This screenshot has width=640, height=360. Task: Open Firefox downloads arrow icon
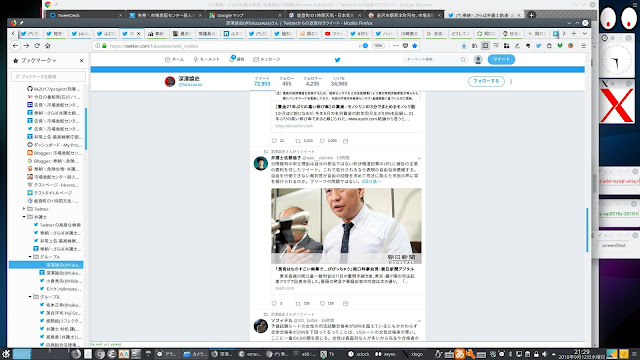click(464, 46)
